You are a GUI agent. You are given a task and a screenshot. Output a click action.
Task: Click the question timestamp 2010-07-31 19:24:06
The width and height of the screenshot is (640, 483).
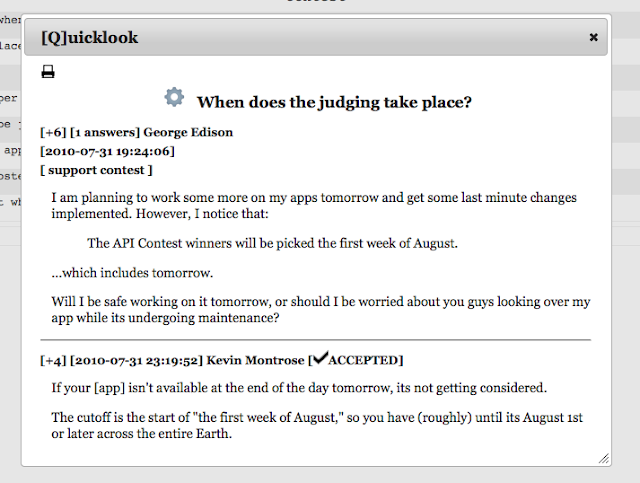[108, 151]
